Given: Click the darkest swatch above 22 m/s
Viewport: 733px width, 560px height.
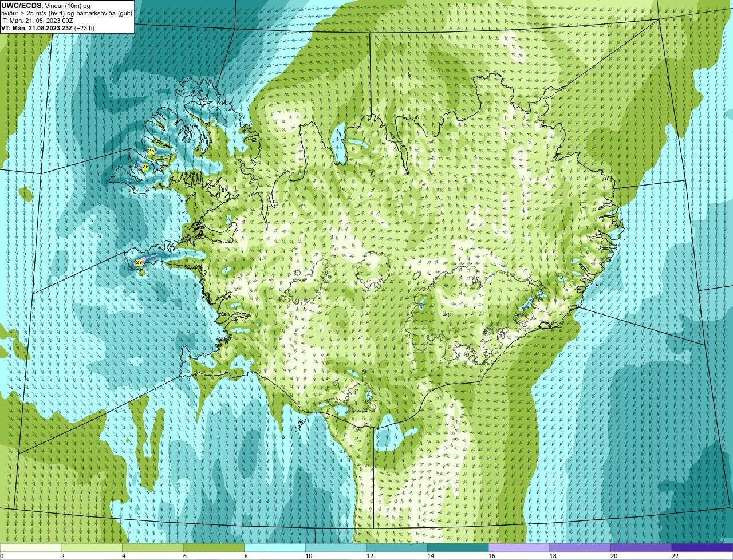Looking at the screenshot, I should pyautogui.click(x=703, y=548).
